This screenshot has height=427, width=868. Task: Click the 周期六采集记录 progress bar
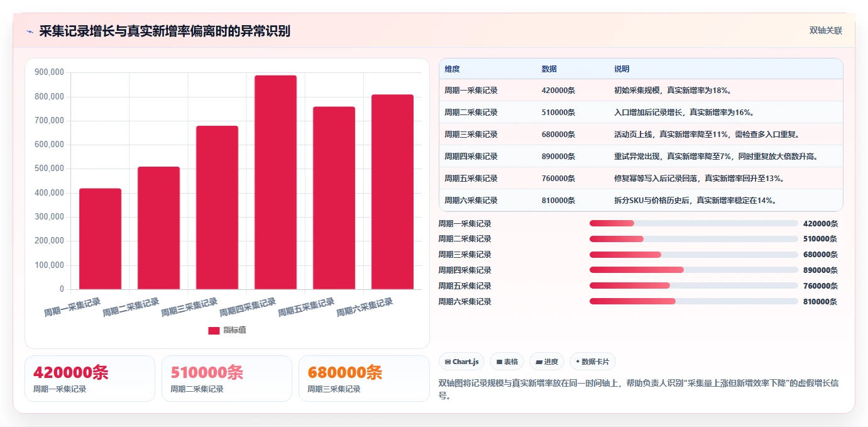[693, 301]
